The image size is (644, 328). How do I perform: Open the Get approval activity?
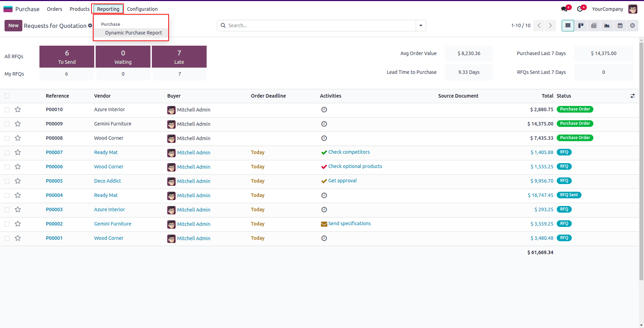coord(342,181)
